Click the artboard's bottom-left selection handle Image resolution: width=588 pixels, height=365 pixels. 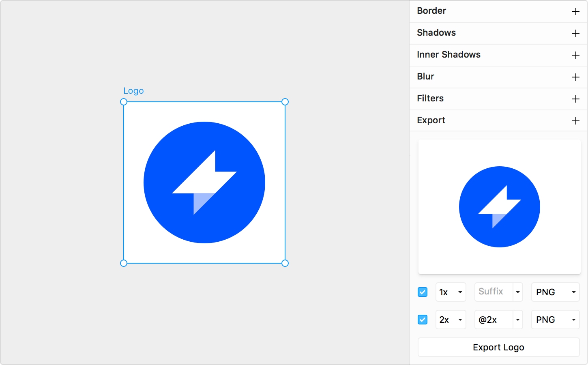124,263
